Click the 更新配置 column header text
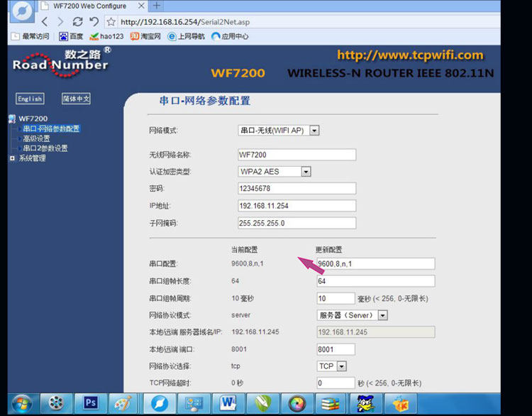The image size is (532, 416). pyautogui.click(x=328, y=250)
